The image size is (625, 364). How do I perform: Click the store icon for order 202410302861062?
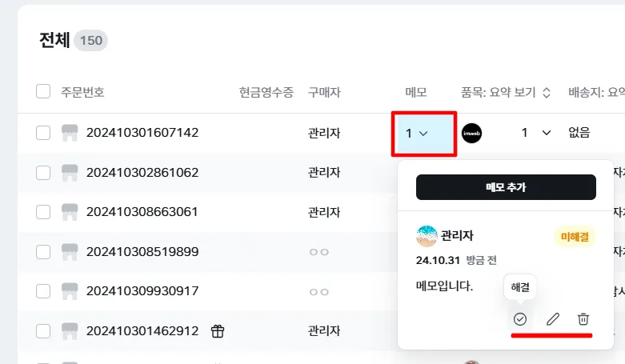(x=70, y=173)
